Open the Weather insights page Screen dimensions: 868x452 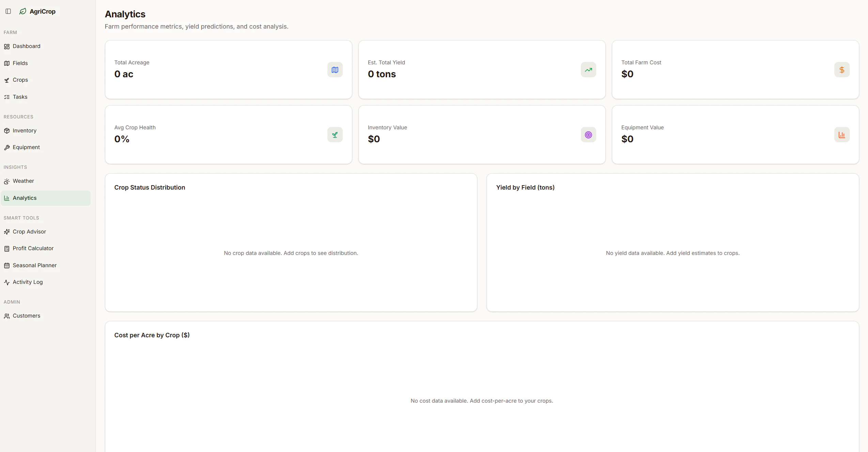click(x=23, y=181)
